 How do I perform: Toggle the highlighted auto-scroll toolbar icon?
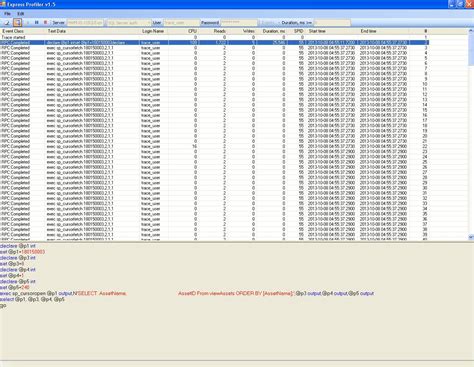tap(17, 23)
